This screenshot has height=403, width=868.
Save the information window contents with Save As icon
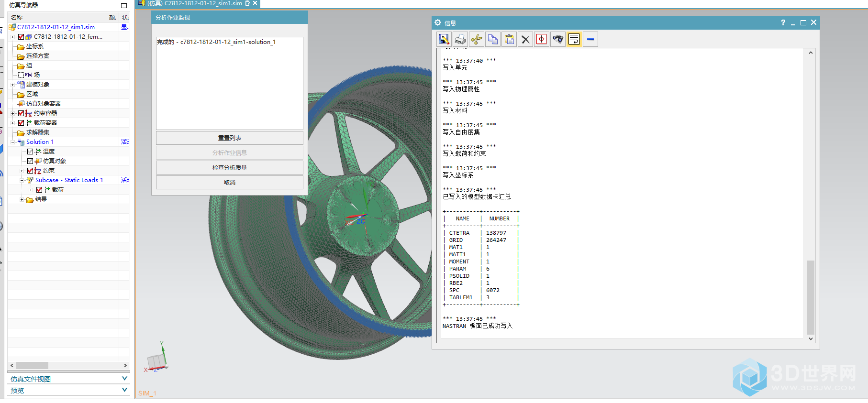(444, 39)
